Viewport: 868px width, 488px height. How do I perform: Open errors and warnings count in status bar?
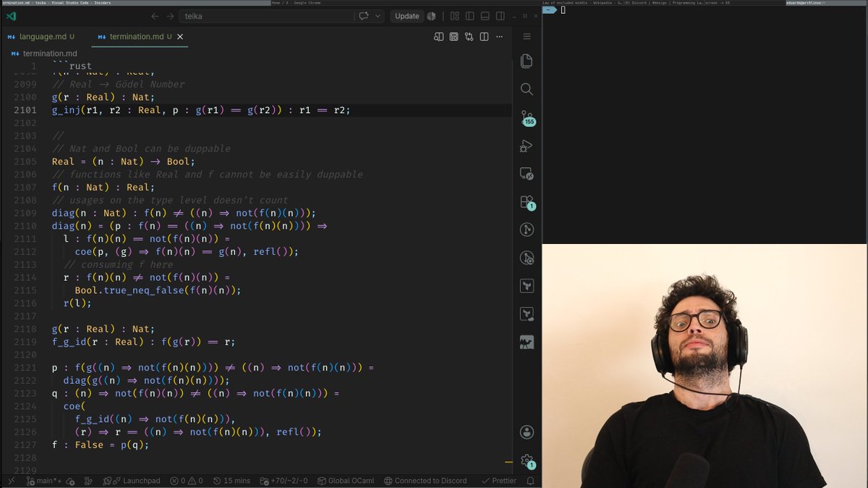pyautogui.click(x=187, y=481)
